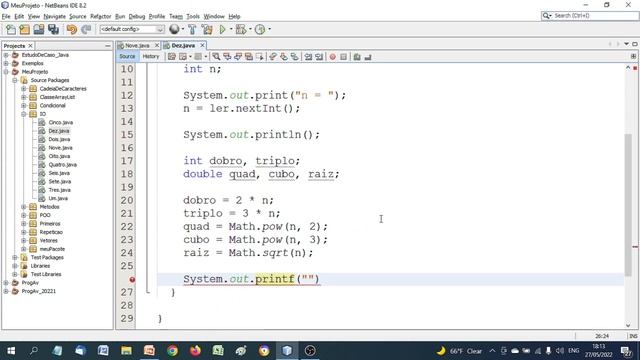
Task: Click the Shift Line Right icon
Action: (x=319, y=57)
